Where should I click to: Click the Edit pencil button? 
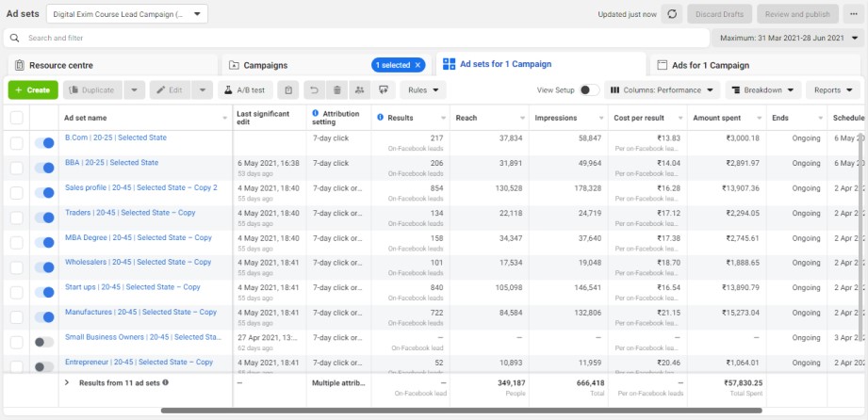(170, 90)
